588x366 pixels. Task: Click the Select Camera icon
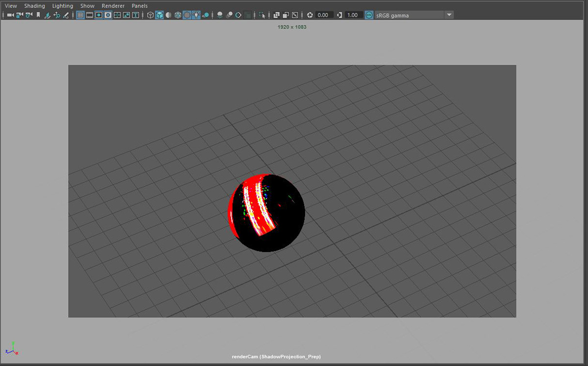[10, 15]
